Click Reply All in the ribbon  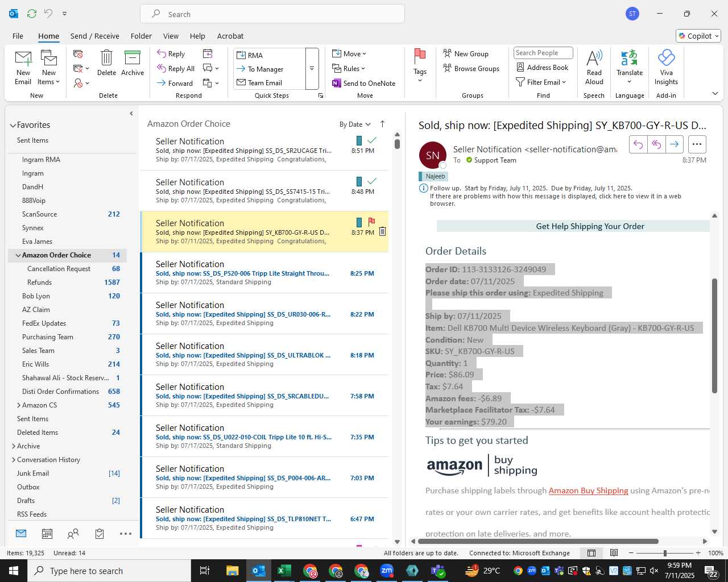click(x=176, y=69)
